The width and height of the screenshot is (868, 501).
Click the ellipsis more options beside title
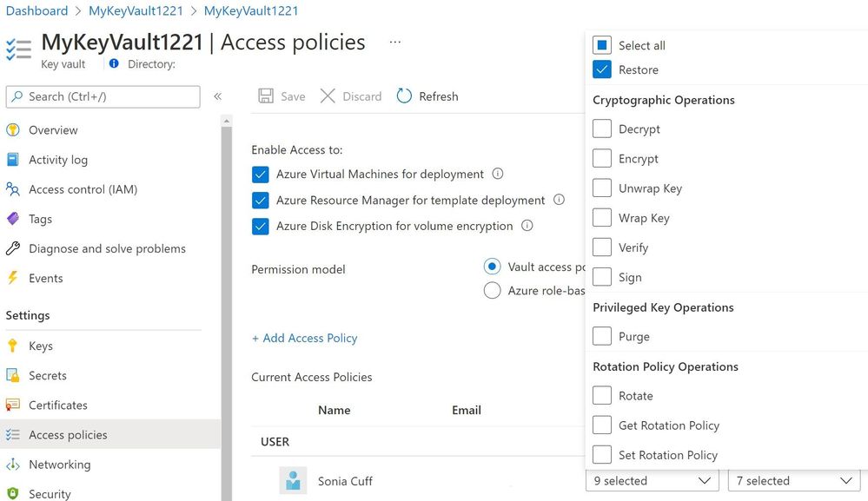point(394,42)
